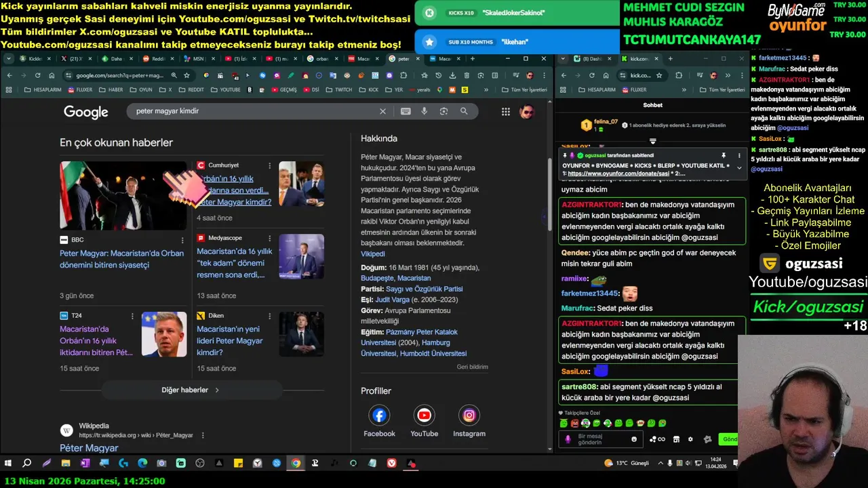
Task: Open BBC article about Peter Magyar
Action: 121,259
